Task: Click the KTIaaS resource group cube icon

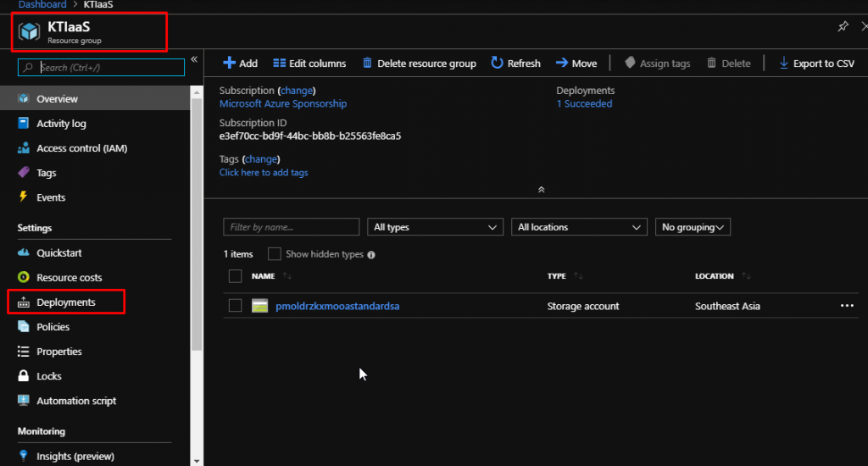Action: click(x=29, y=31)
